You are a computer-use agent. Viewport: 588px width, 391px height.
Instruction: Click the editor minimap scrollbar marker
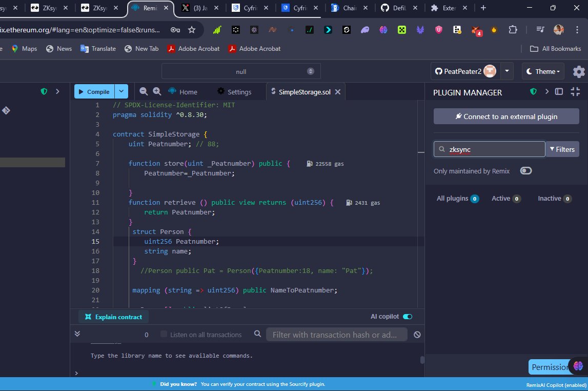421,152
